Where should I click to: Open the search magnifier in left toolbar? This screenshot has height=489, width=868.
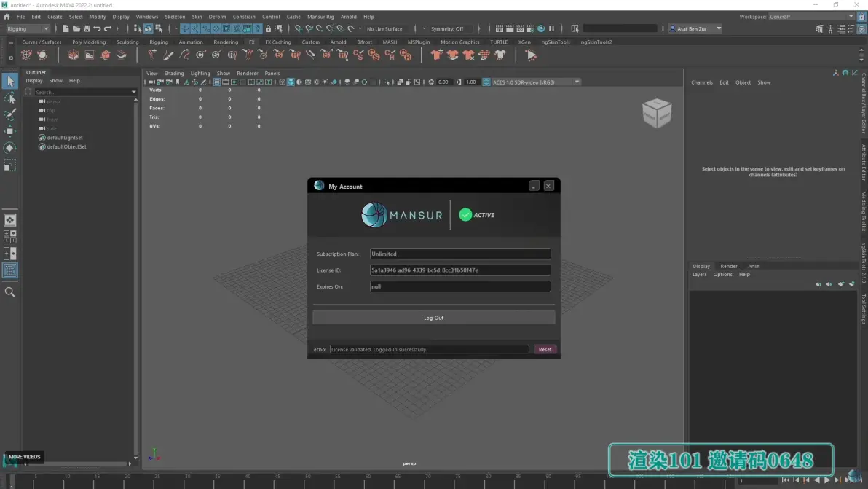[9, 292]
